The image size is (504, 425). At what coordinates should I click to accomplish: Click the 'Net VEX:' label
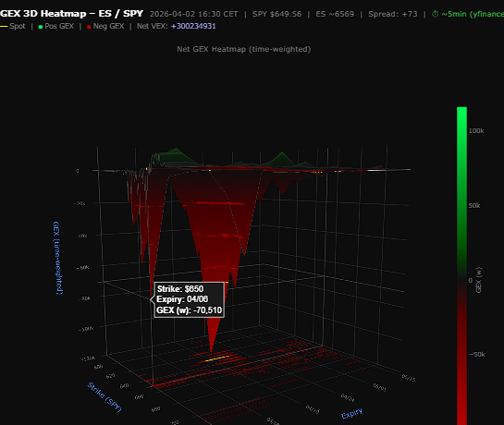coord(152,27)
